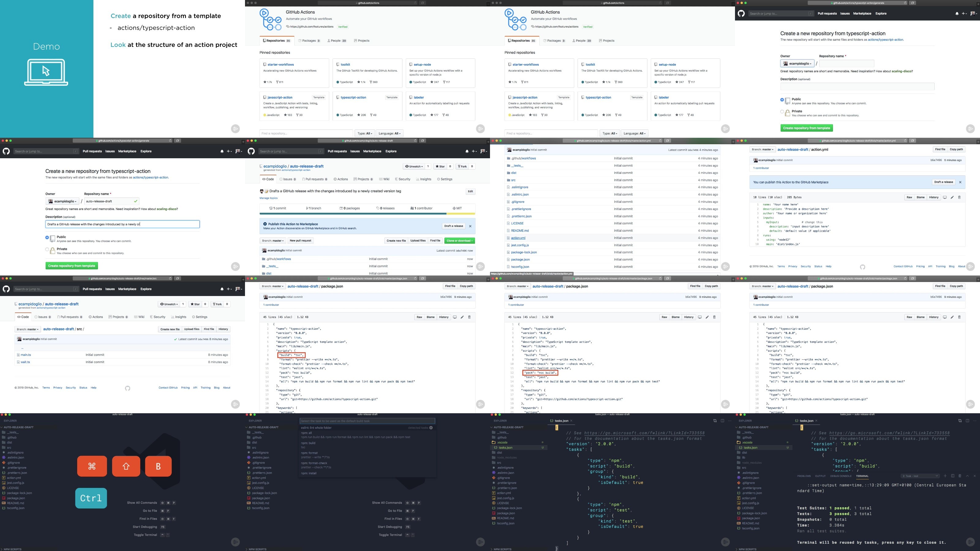The image size is (980, 551).
Task: Switch to PROBLEMS tab in VS Code panel
Action: (x=804, y=476)
